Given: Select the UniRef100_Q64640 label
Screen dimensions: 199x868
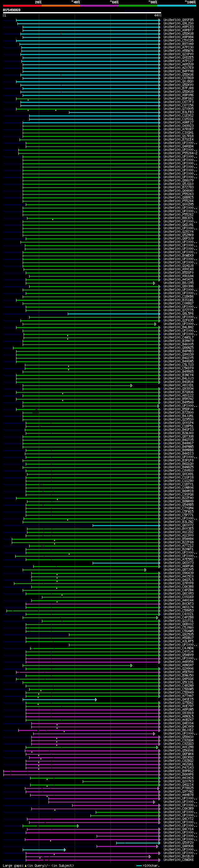Looking at the screenshot, I should 179,191.
